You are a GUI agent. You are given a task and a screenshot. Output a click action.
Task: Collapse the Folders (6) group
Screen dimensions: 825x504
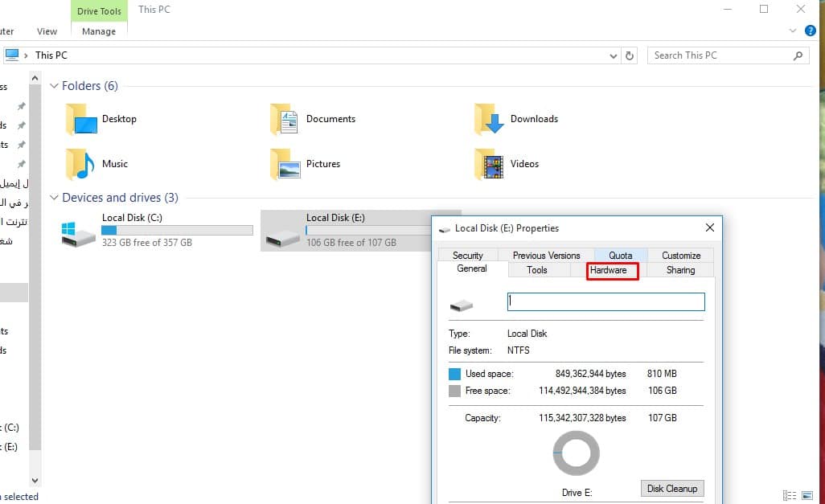point(54,86)
